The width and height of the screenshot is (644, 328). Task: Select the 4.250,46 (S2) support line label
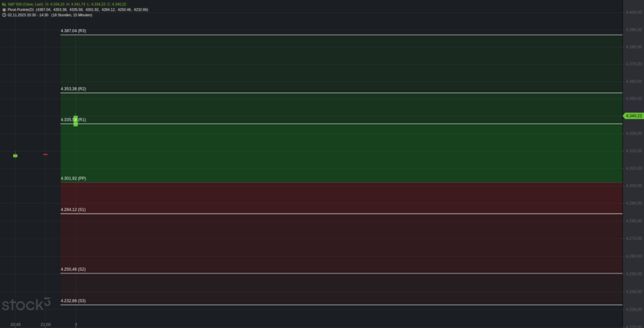tap(73, 270)
